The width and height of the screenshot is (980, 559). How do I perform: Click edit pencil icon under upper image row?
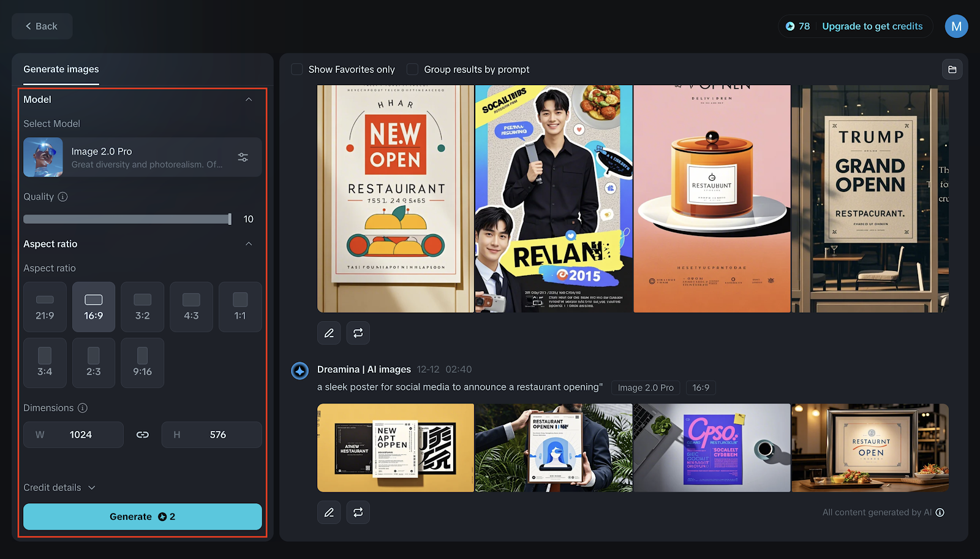pos(329,333)
